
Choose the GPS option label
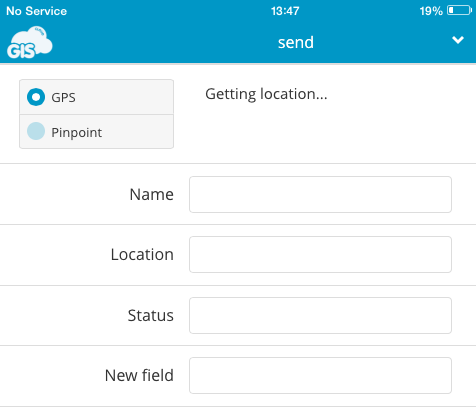click(63, 98)
